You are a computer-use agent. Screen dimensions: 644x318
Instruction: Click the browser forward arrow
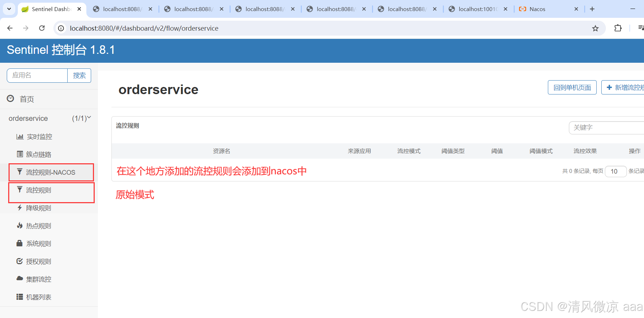pyautogui.click(x=26, y=28)
